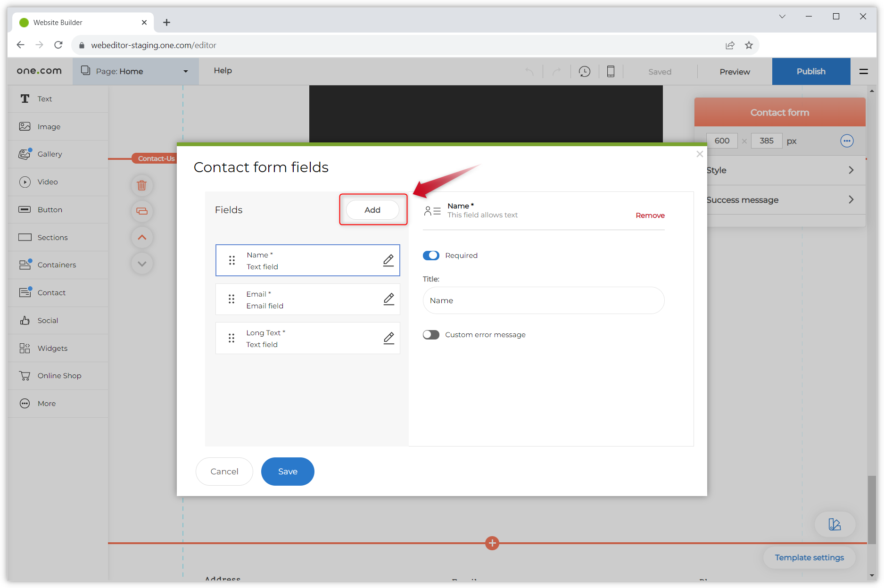
Task: Click the orange plus add-section icon
Action: click(492, 543)
